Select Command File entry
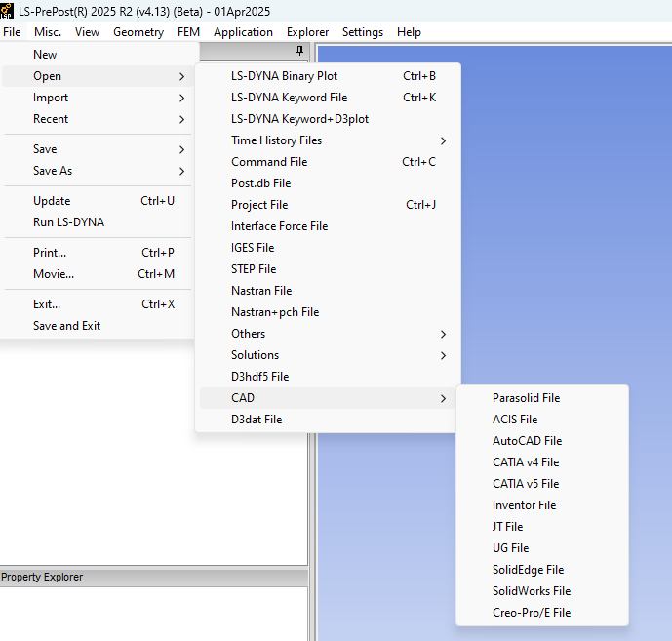 pos(328,162)
